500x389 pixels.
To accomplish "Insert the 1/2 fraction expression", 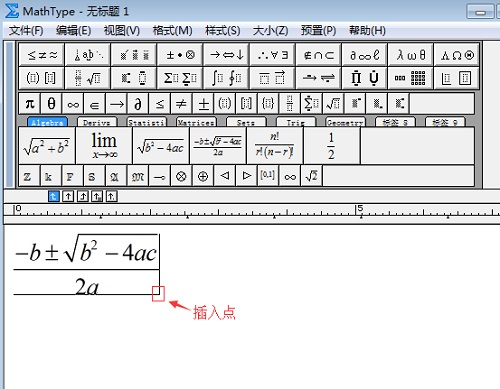I will 332,146.
